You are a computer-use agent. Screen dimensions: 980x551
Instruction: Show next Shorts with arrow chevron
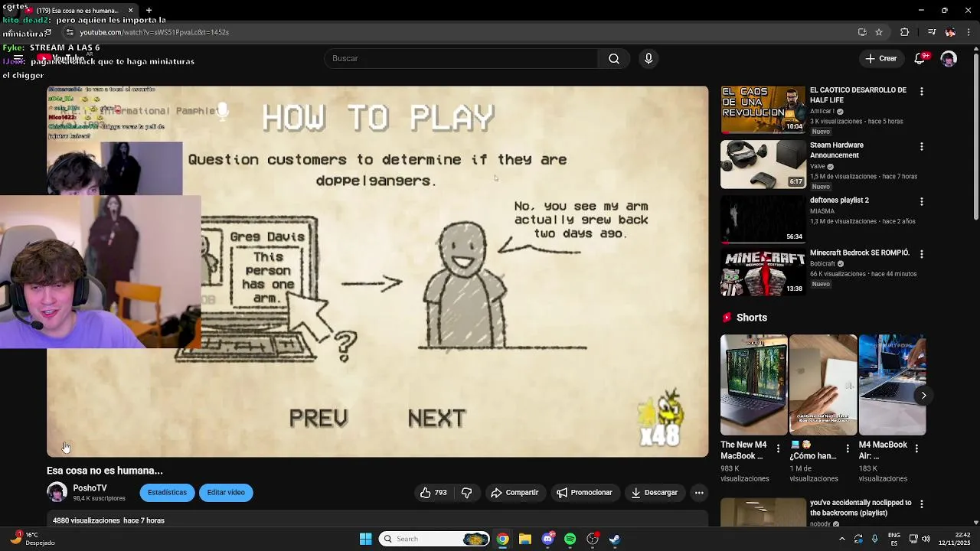point(923,396)
